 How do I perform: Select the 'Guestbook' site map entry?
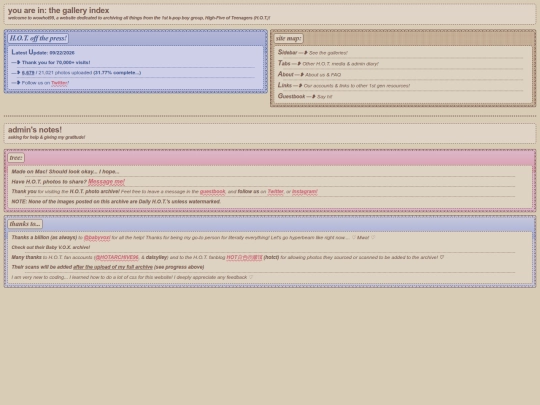[x=291, y=96]
